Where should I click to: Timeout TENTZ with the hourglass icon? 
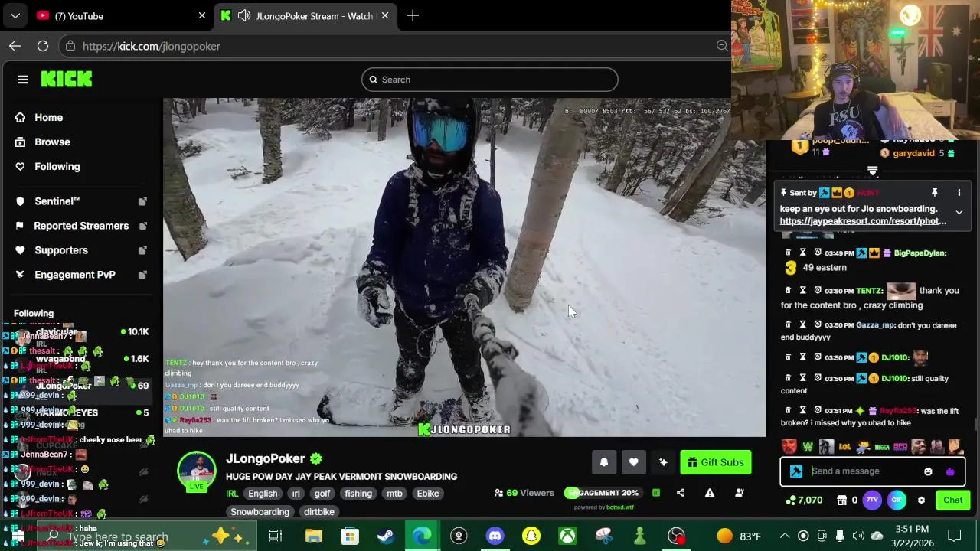tap(803, 290)
